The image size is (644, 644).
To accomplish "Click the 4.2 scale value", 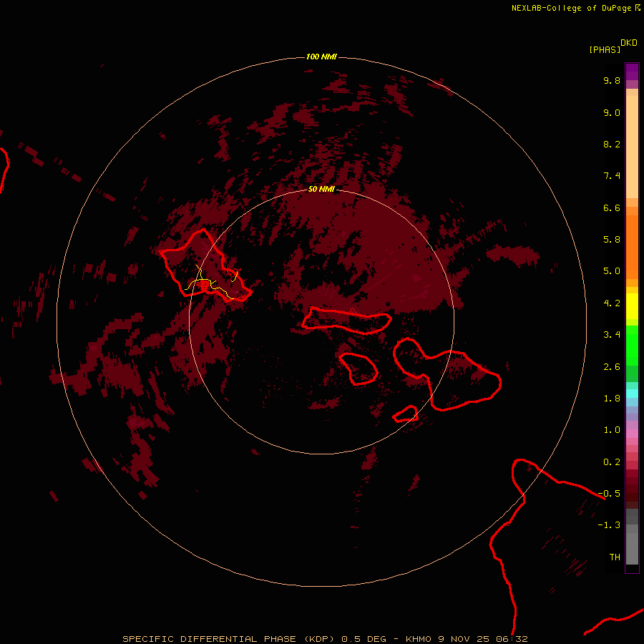I will pyautogui.click(x=612, y=303).
